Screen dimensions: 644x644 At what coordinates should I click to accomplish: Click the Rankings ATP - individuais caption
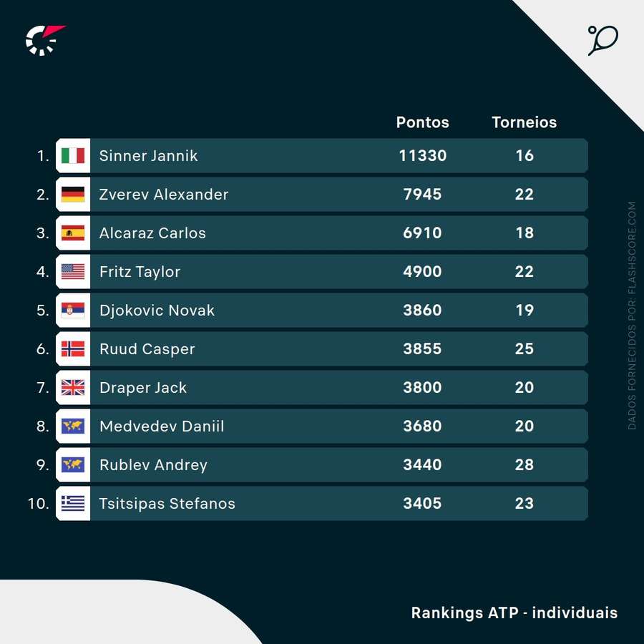[x=514, y=613]
